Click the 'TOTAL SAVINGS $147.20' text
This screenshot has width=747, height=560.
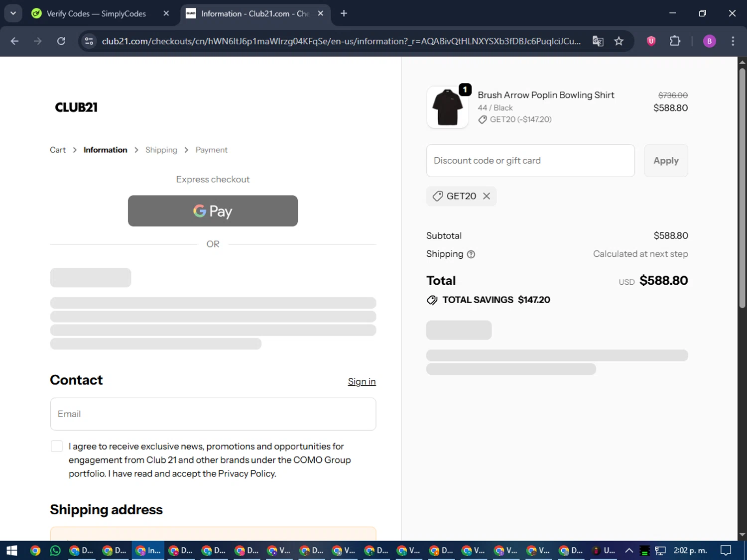(496, 300)
